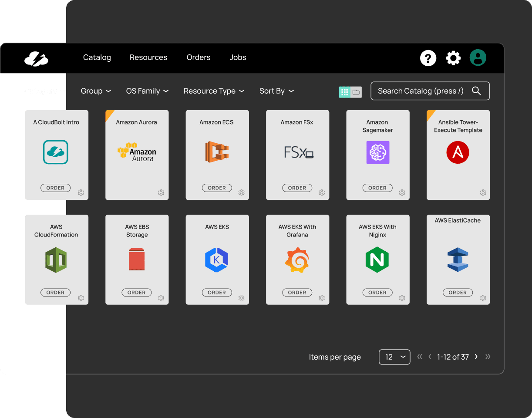Go to the Jobs tab
532x418 pixels.
coord(238,57)
